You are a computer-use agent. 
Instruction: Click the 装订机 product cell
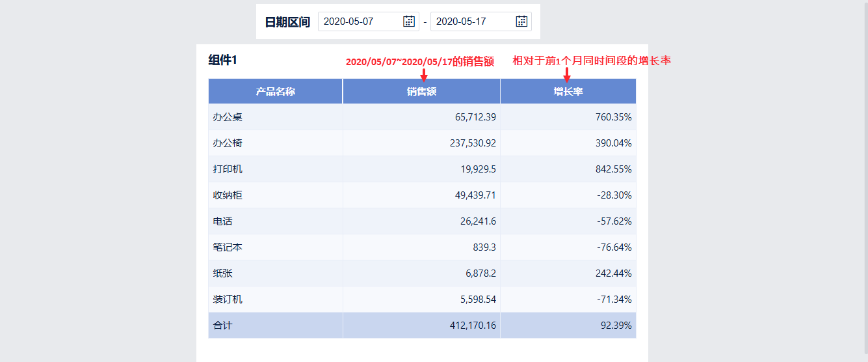276,299
